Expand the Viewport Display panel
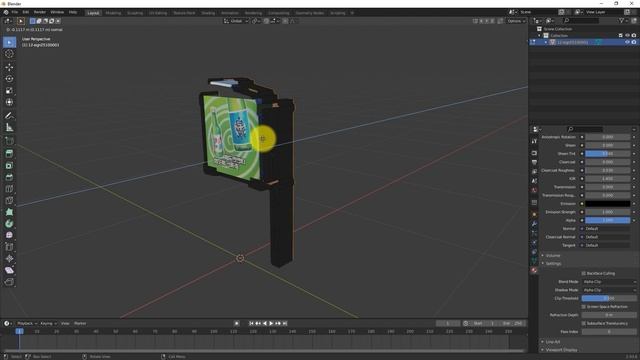Image resolution: width=640 pixels, height=360 pixels. (561, 350)
